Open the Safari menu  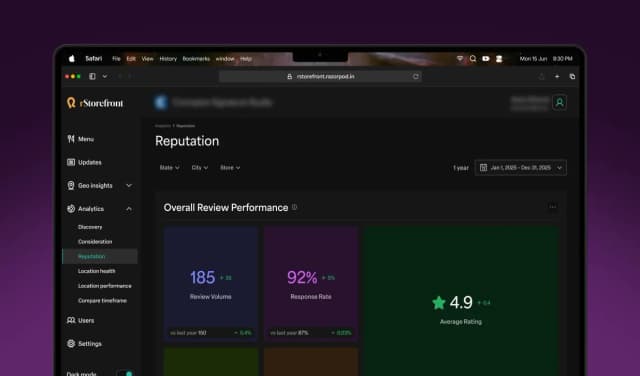click(x=93, y=59)
